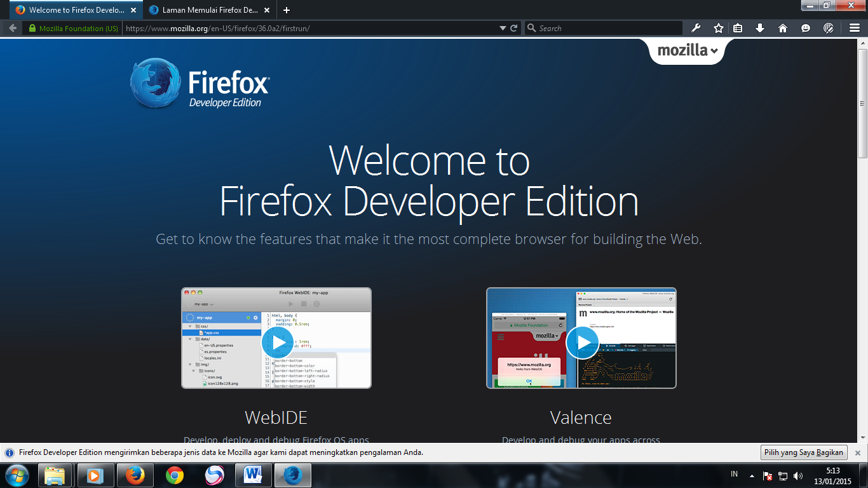Open the Action Center flag tray icon
The image size is (868, 488).
(x=768, y=475)
